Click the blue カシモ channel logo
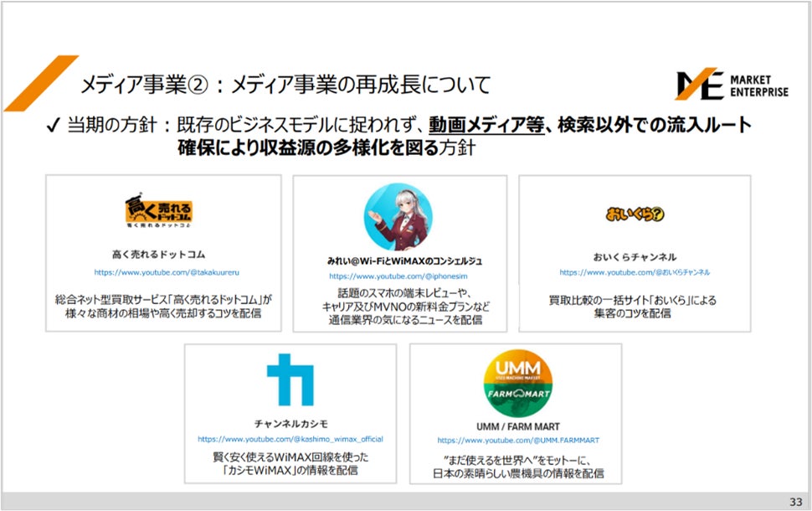 [290, 379]
